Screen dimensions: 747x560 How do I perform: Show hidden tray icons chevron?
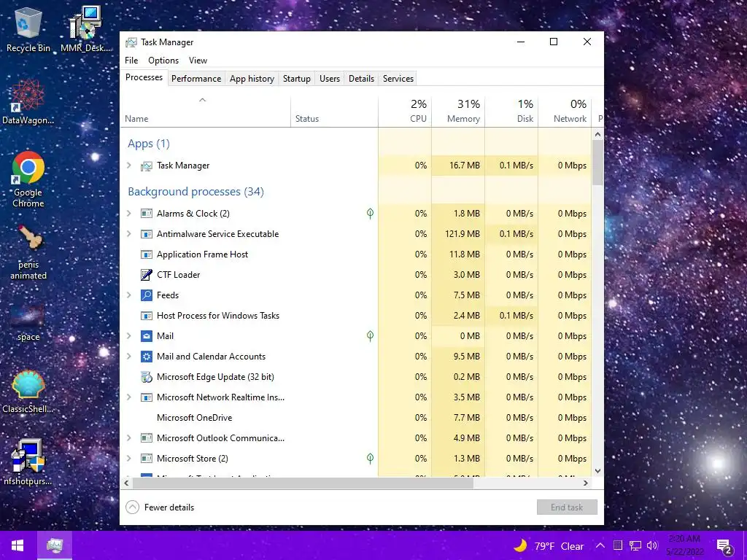click(600, 545)
